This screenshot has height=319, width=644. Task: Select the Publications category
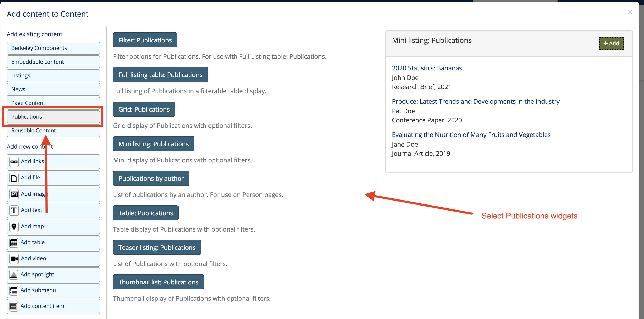tap(53, 117)
